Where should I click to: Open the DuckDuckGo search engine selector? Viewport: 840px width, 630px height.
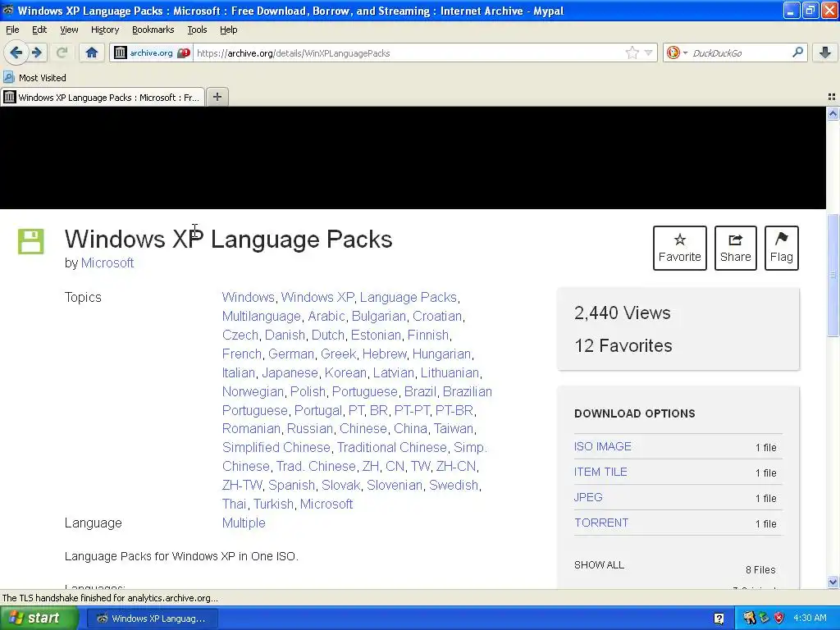click(x=677, y=52)
